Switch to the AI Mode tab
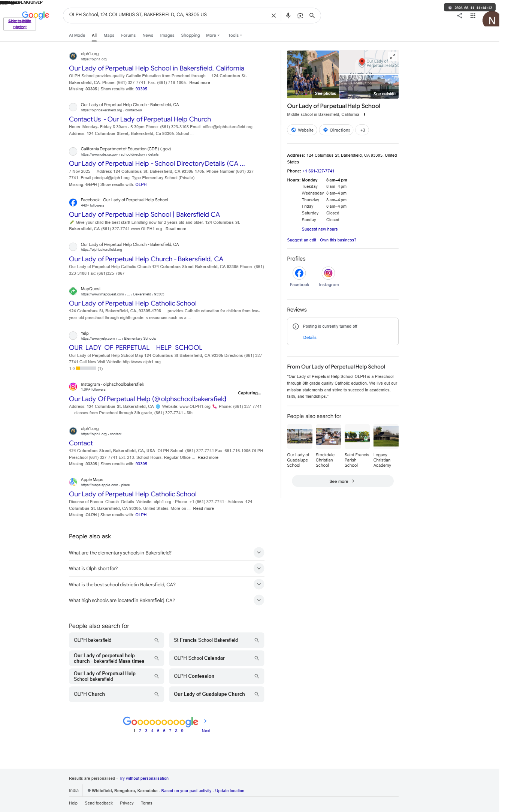 77,36
